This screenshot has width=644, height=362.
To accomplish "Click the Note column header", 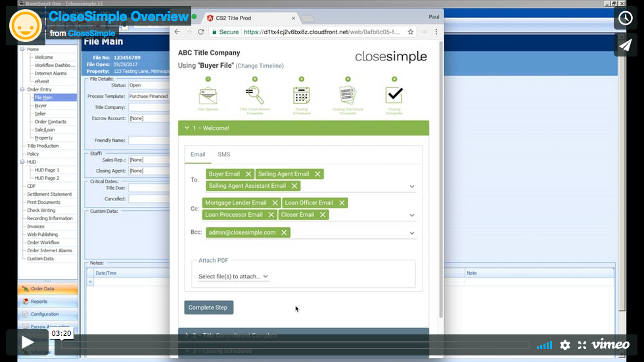I will pos(540,273).
